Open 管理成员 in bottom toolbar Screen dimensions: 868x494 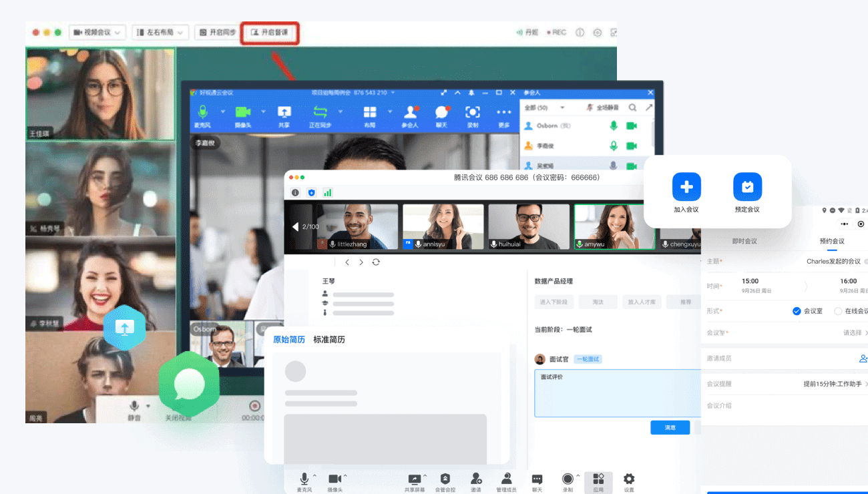[507, 479]
